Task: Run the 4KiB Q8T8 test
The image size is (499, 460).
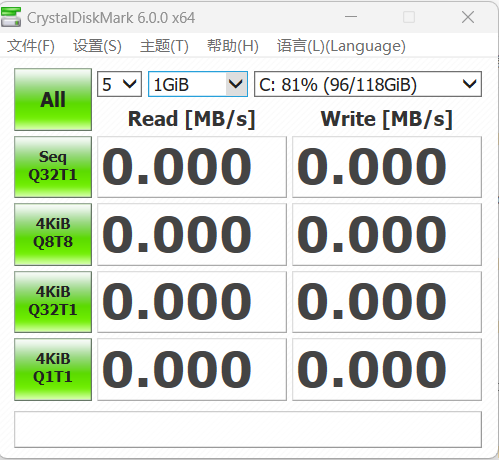Action: click(53, 234)
